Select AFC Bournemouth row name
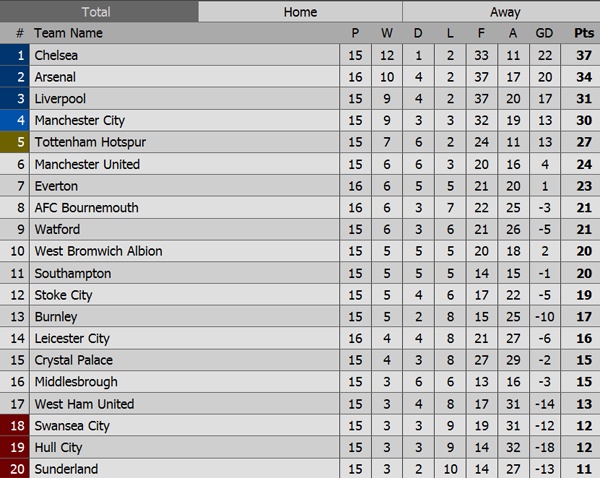The width and height of the screenshot is (600, 478). tap(86, 208)
